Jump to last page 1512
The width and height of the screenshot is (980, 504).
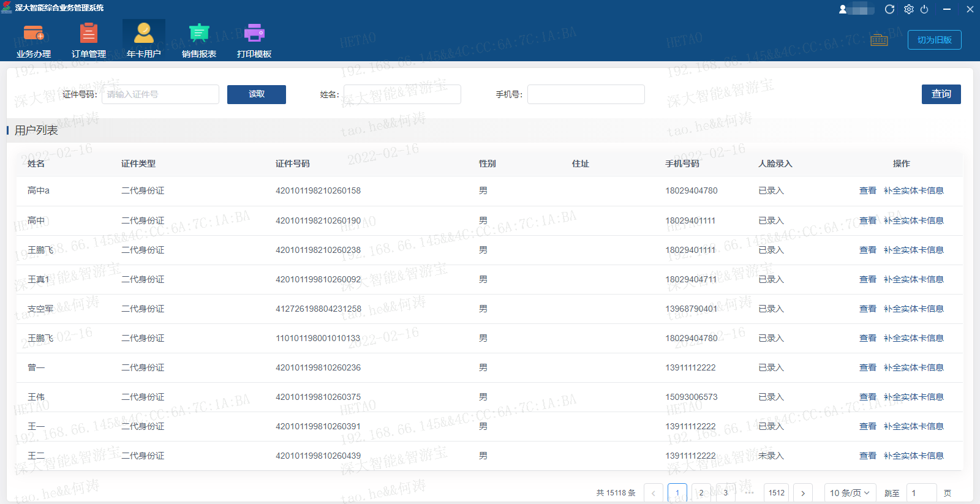point(776,493)
